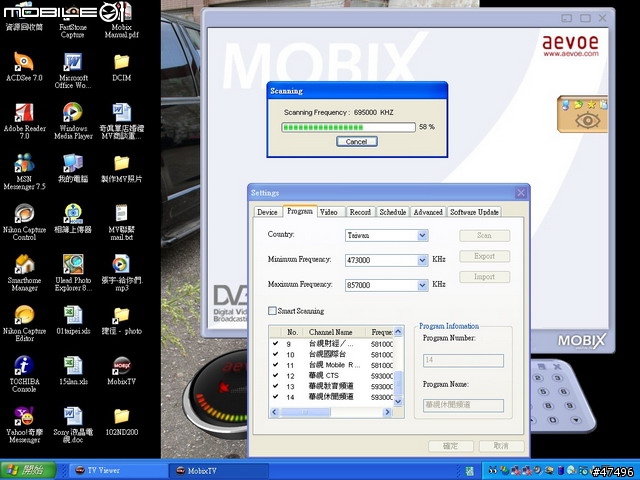Click the channel list vertical scrollbar thumb

(398, 383)
